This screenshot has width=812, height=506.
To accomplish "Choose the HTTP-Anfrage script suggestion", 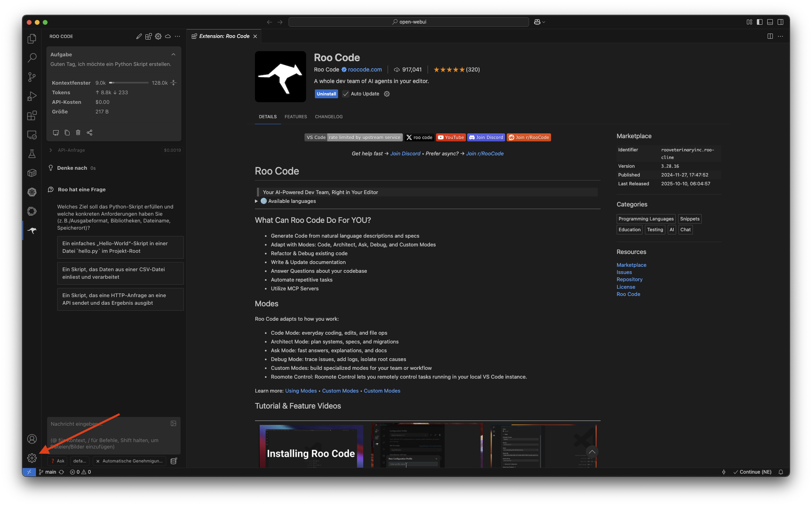I will pos(120,299).
